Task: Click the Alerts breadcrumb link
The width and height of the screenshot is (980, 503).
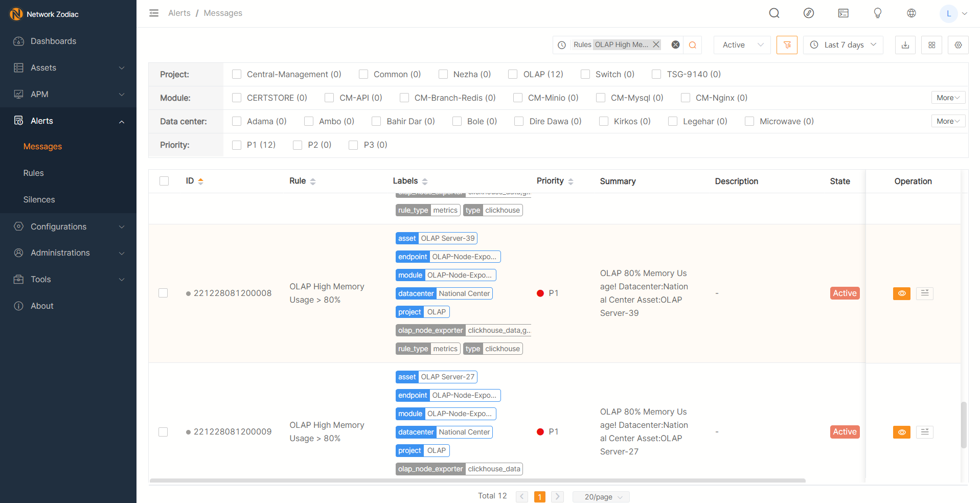Action: [x=179, y=13]
